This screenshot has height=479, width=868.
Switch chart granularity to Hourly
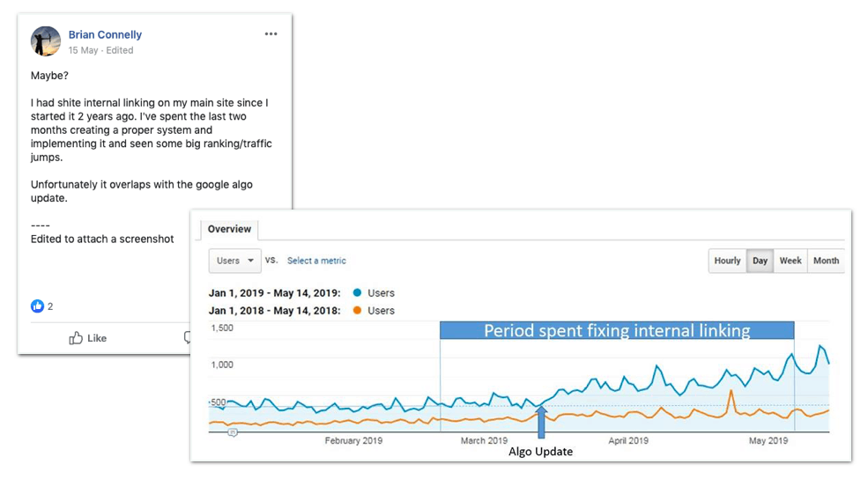tap(727, 261)
